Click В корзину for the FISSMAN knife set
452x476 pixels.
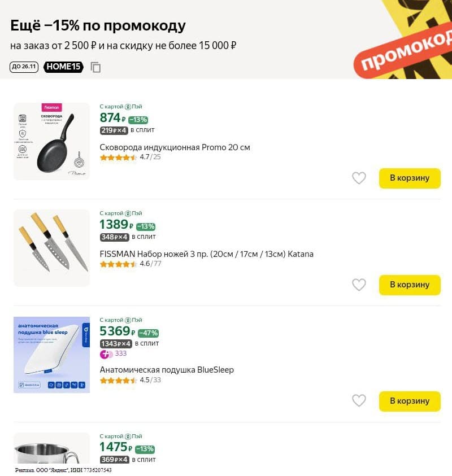(x=410, y=285)
